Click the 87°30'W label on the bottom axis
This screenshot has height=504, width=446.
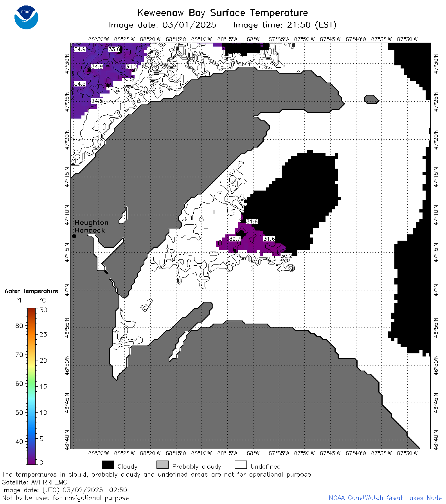coord(407,453)
